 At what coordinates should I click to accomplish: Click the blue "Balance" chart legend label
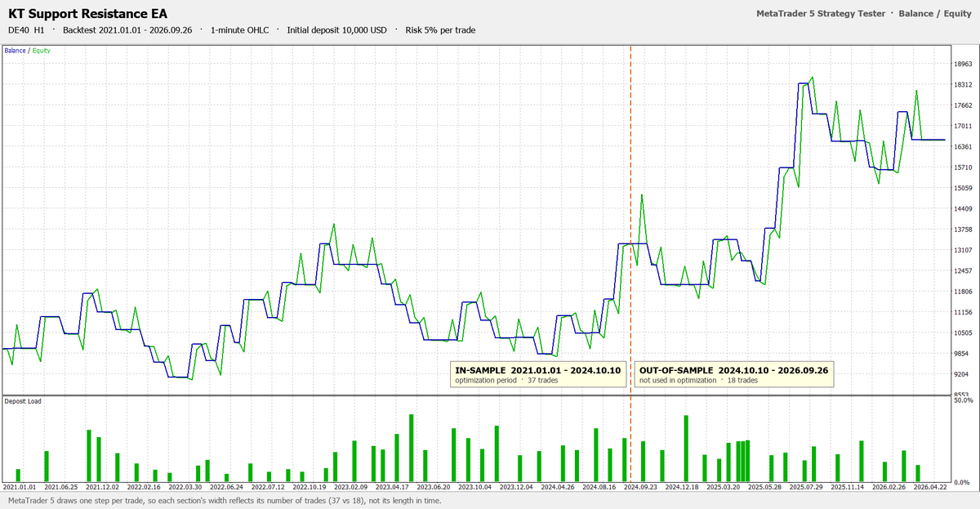(16, 51)
